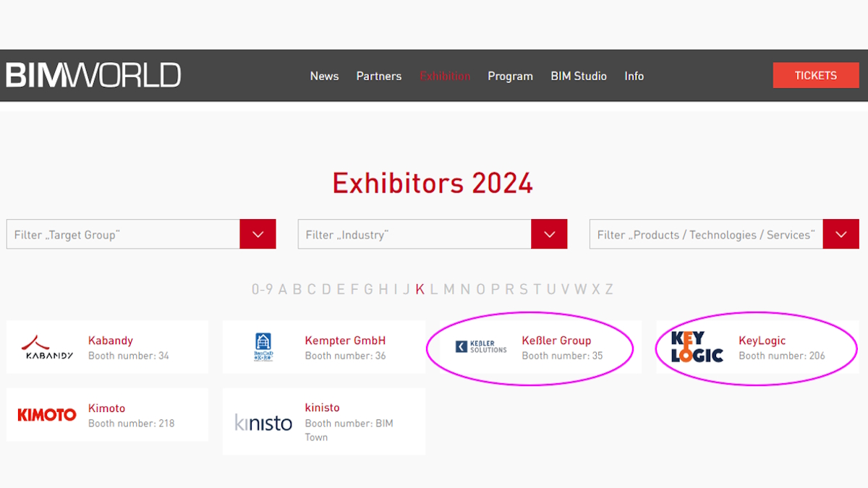Open the Kimoto exhibitor link
868x488 pixels.
(x=106, y=408)
